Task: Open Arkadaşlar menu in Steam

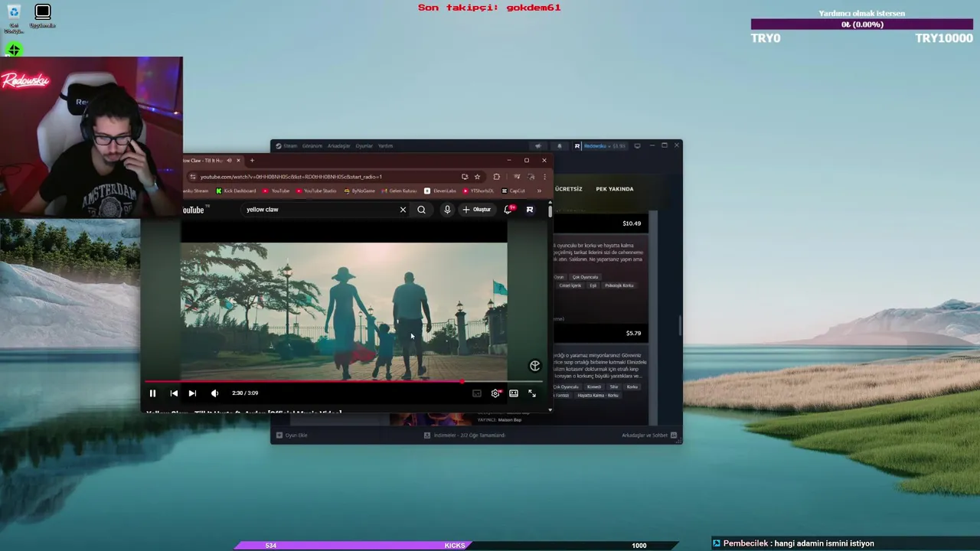Action: pyautogui.click(x=338, y=146)
